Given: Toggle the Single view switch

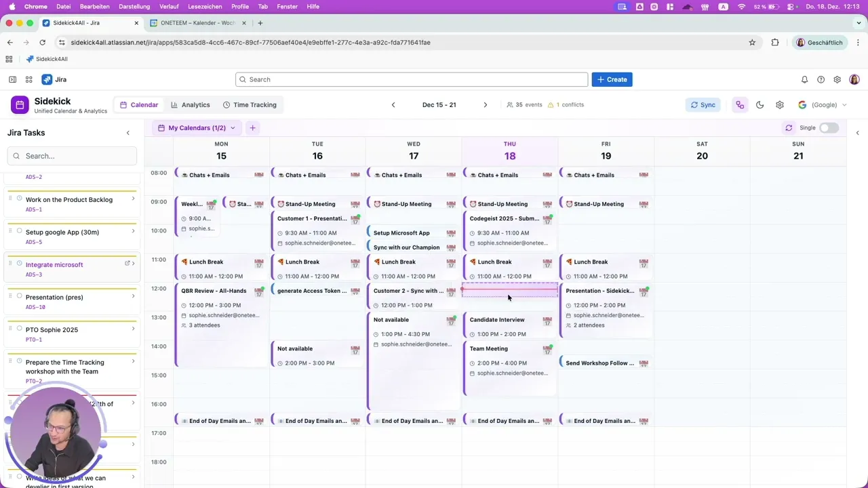Looking at the screenshot, I should pyautogui.click(x=829, y=127).
